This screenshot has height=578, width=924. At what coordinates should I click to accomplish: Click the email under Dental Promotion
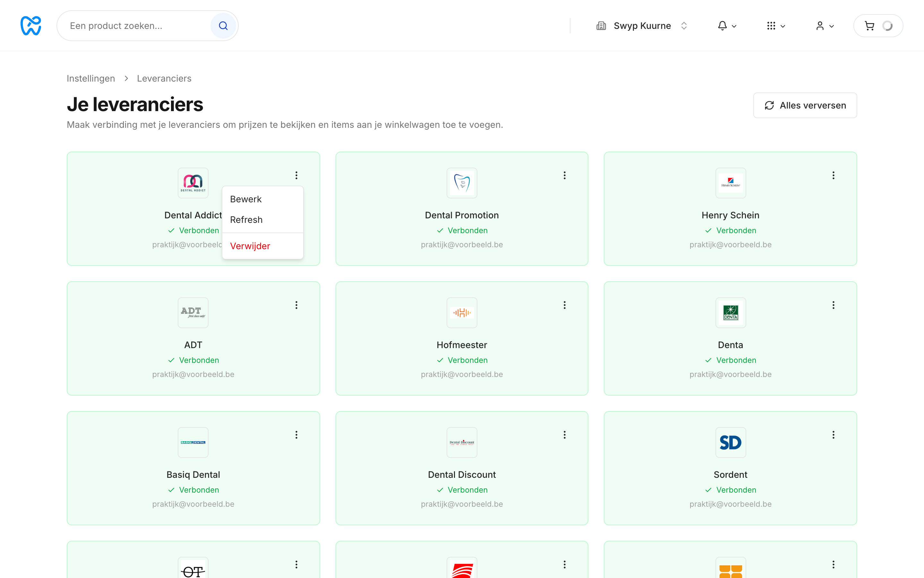462,245
